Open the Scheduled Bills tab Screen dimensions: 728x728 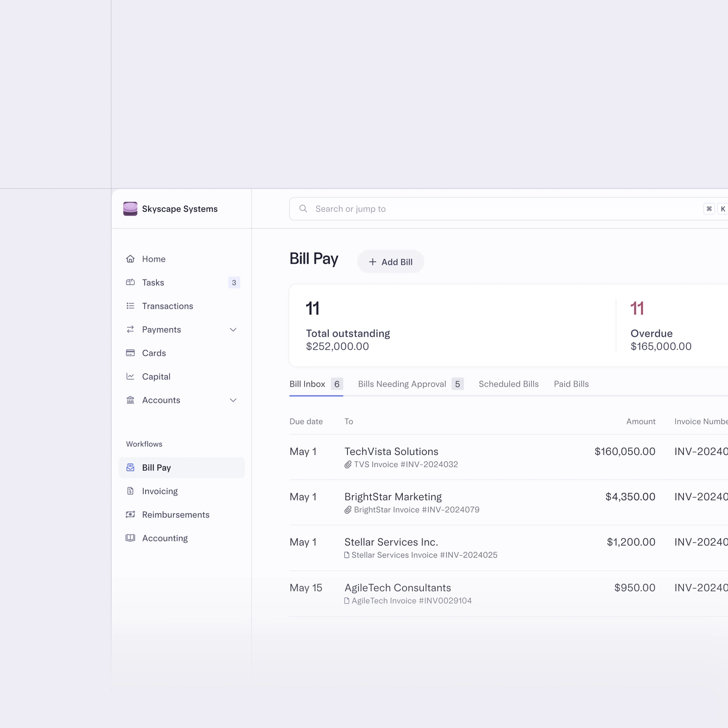[508, 384]
